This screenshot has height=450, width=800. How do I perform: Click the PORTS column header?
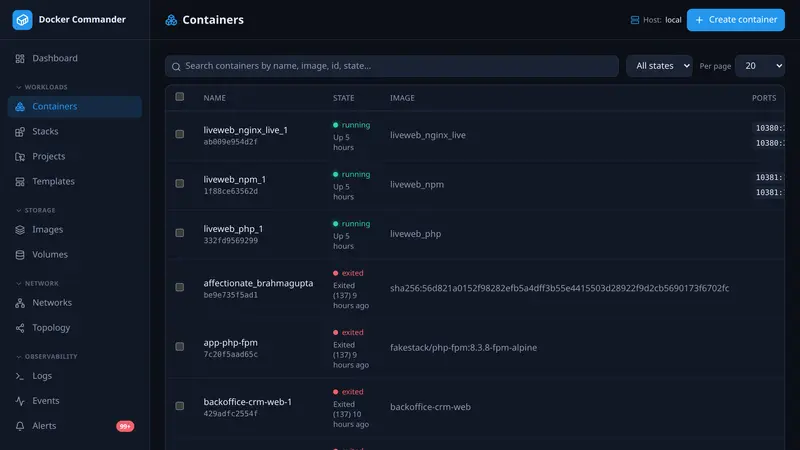coord(764,98)
